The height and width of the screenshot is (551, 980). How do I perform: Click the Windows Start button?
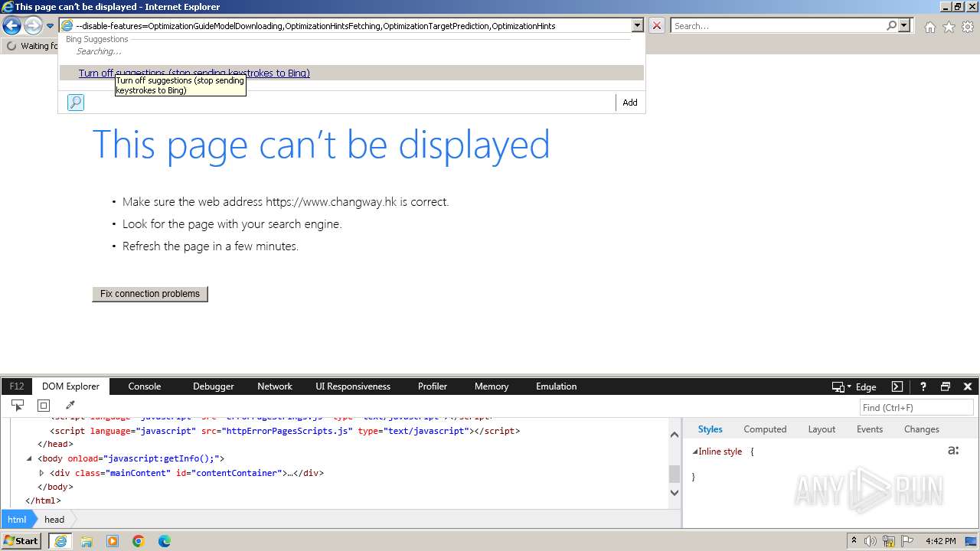pyautogui.click(x=21, y=541)
